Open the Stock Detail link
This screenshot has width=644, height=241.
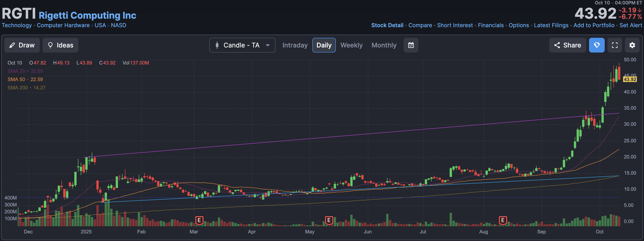387,25
